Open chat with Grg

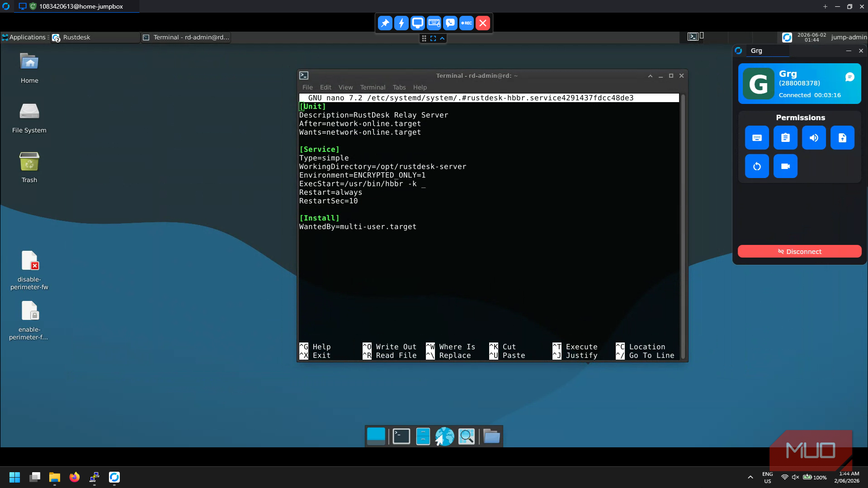pos(849,77)
